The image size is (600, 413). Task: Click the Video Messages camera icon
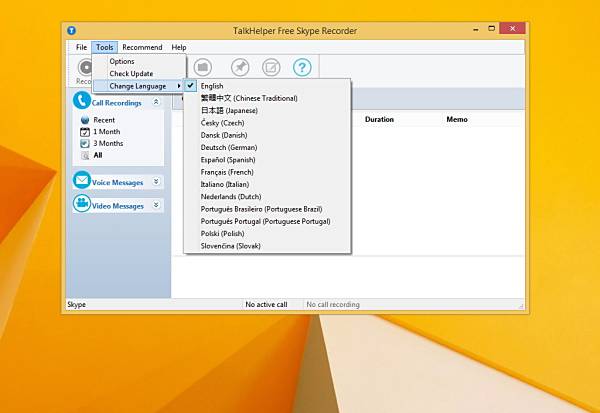coord(82,203)
